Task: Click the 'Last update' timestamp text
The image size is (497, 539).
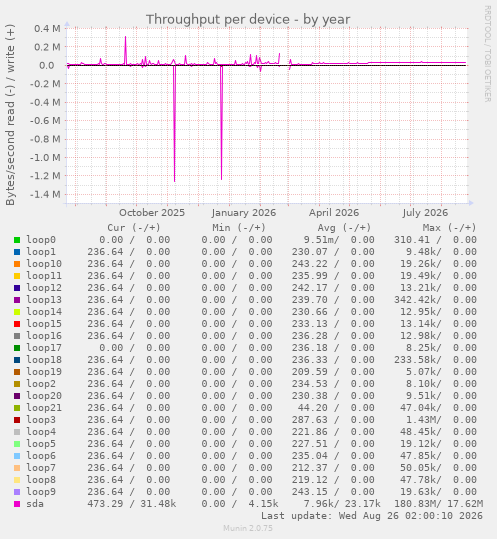Action: (x=372, y=516)
